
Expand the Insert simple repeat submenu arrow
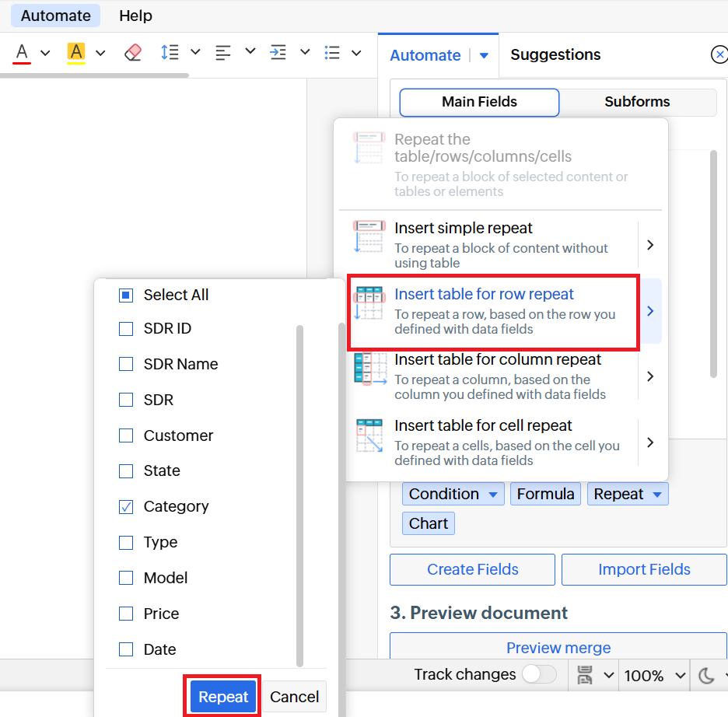coord(650,245)
